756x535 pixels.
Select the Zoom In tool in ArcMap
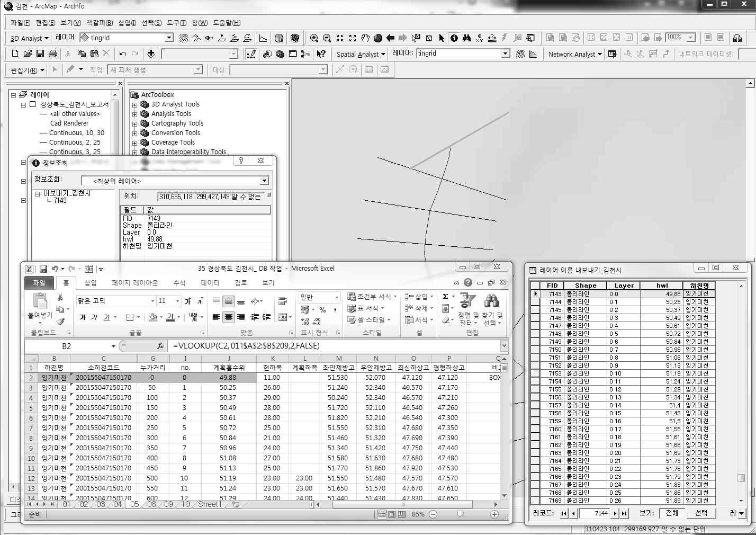pos(314,38)
